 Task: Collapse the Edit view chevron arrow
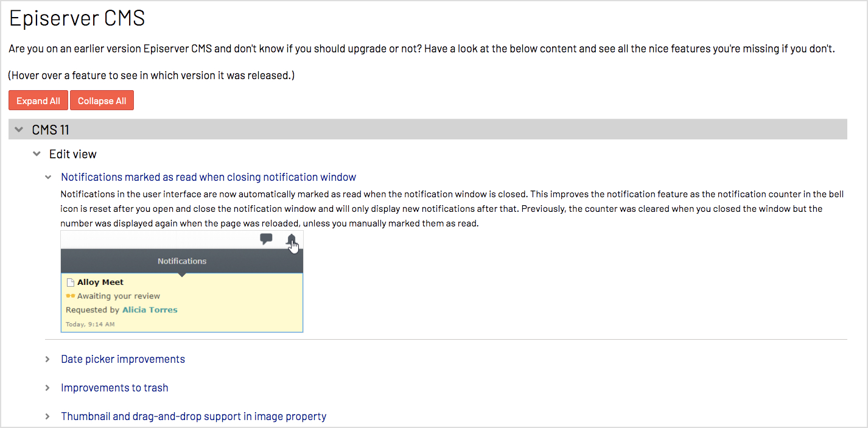point(37,154)
